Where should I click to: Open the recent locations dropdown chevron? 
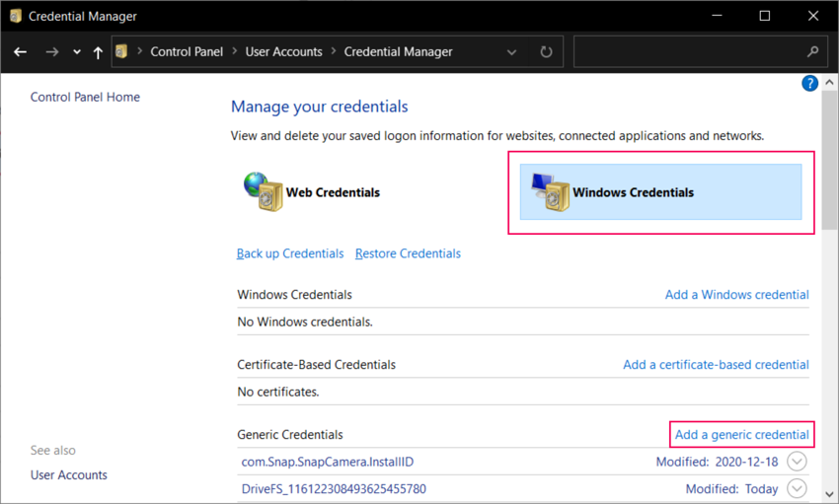[x=76, y=52]
